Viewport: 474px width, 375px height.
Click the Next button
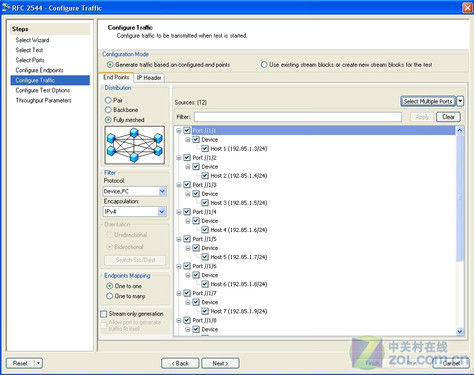pyautogui.click(x=220, y=363)
